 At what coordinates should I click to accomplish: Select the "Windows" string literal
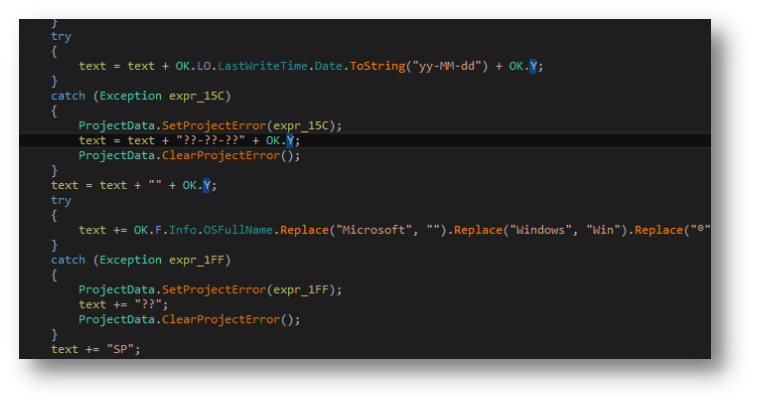pos(541,230)
